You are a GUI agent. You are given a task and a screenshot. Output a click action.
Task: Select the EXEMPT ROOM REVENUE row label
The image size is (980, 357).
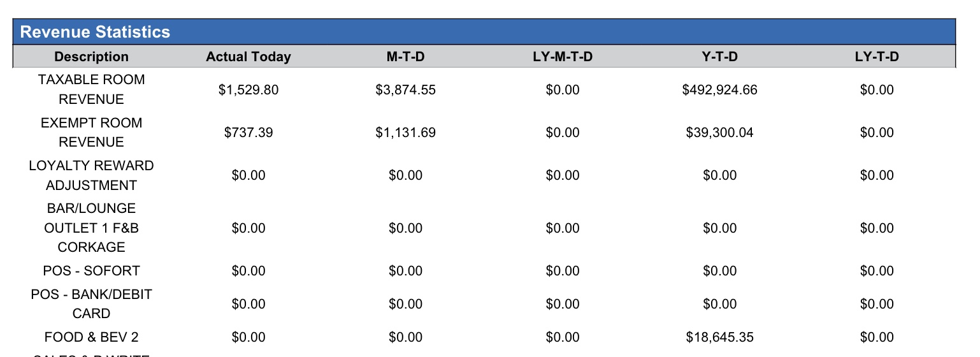pyautogui.click(x=91, y=133)
